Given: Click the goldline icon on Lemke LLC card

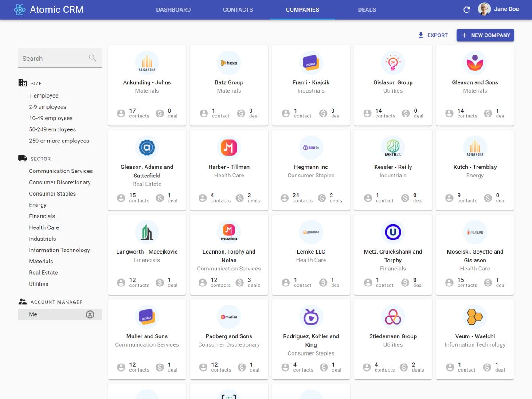Looking at the screenshot, I should 311,232.
